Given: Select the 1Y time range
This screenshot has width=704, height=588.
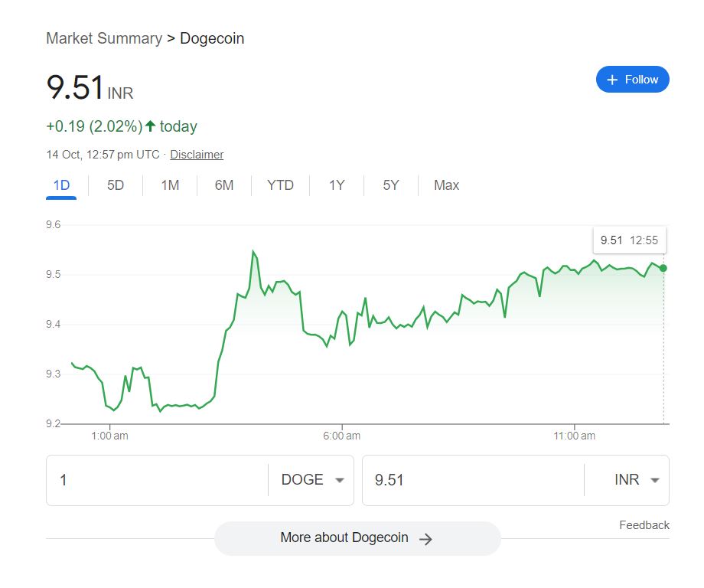Looking at the screenshot, I should (337, 185).
